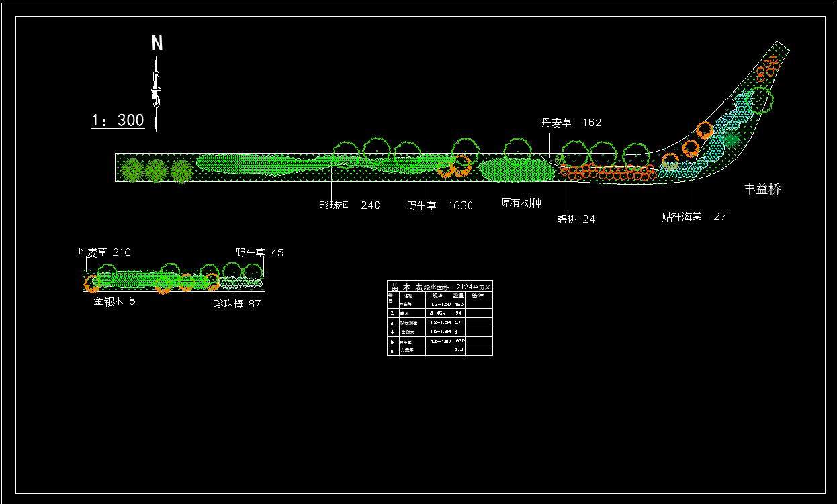Screen dimensions: 837x504
Task: Select the 1:300 scale text
Action: click(118, 121)
